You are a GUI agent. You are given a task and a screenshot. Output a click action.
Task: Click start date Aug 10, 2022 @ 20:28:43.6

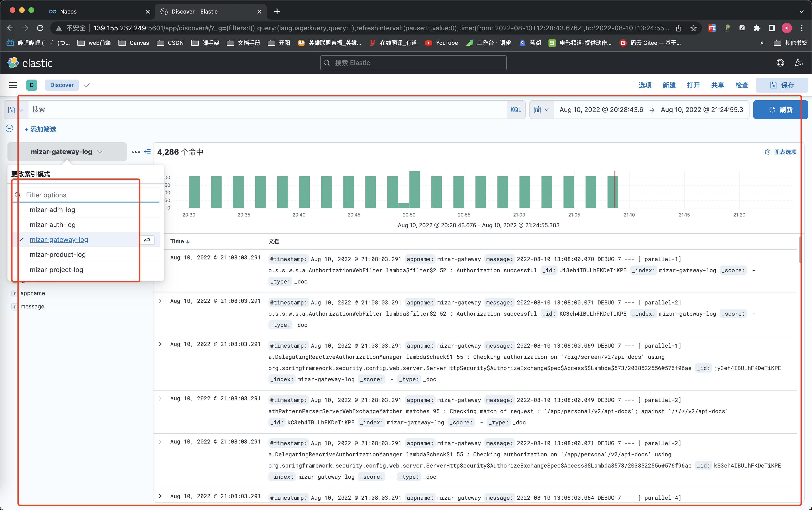[601, 110]
